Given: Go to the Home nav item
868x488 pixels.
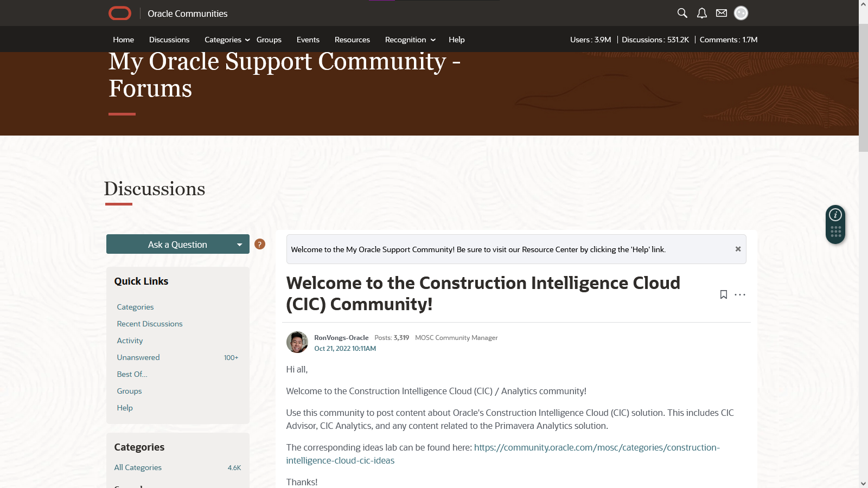Looking at the screenshot, I should click(123, 40).
